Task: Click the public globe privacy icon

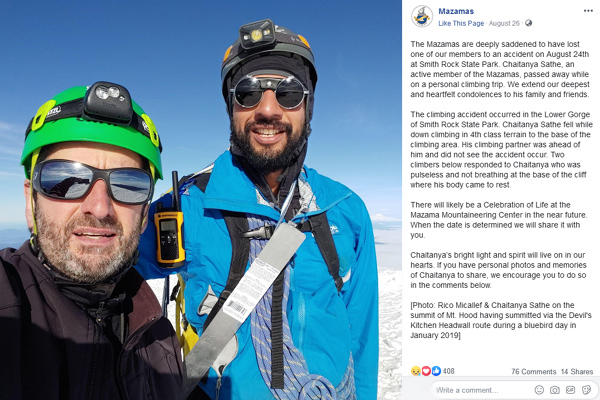Action: [x=528, y=23]
